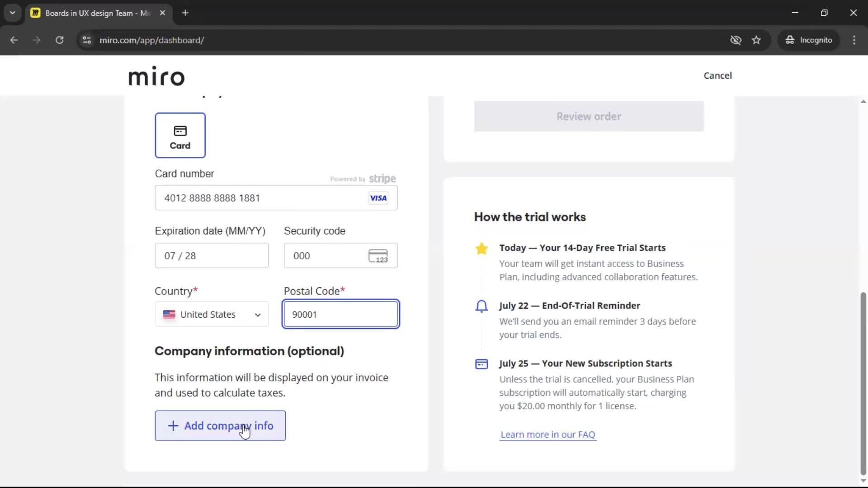Cancel the checkout
The image size is (868, 488).
coord(717,76)
